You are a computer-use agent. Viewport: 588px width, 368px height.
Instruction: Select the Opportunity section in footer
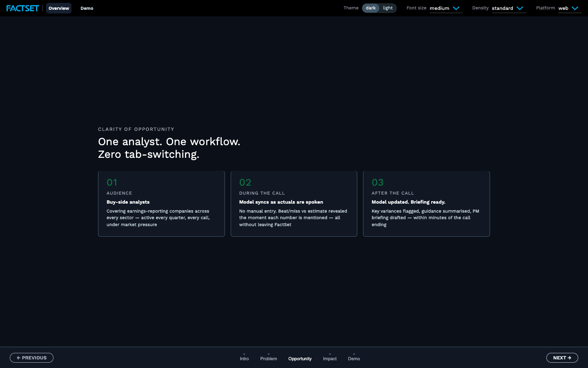[x=300, y=358]
